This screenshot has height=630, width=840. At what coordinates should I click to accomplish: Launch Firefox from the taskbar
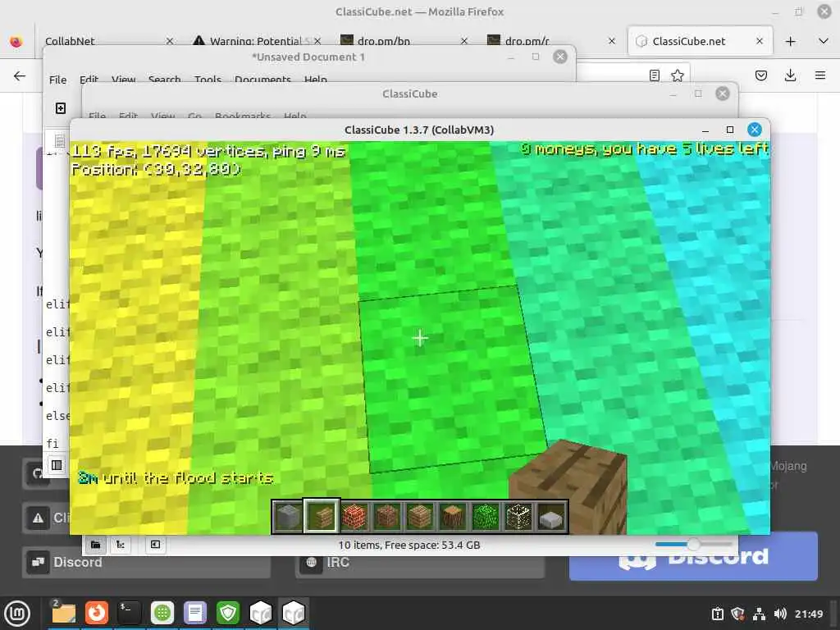97,613
